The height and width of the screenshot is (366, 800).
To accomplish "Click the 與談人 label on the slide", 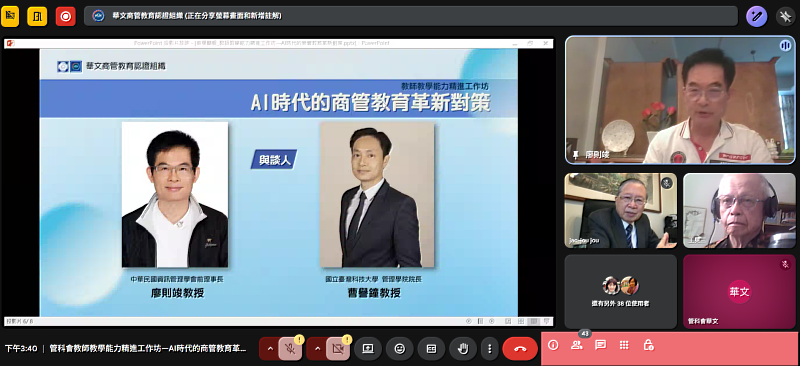I will pos(274,160).
